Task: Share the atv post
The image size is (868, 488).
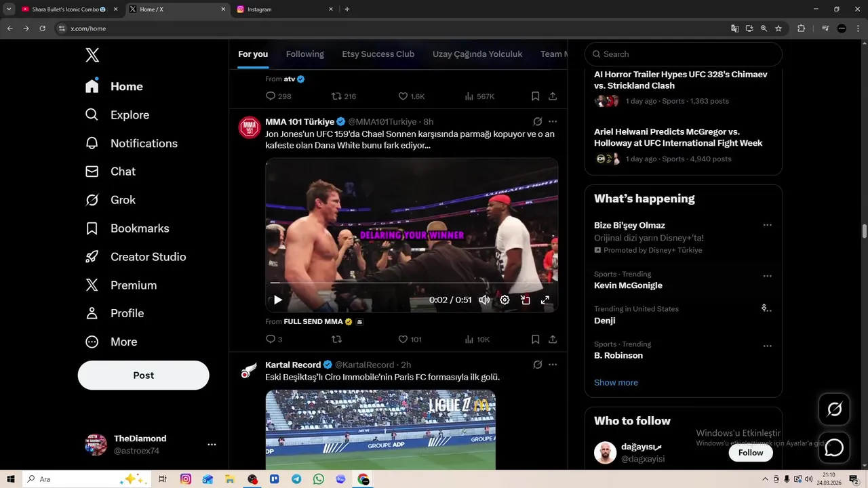Action: pyautogui.click(x=553, y=96)
